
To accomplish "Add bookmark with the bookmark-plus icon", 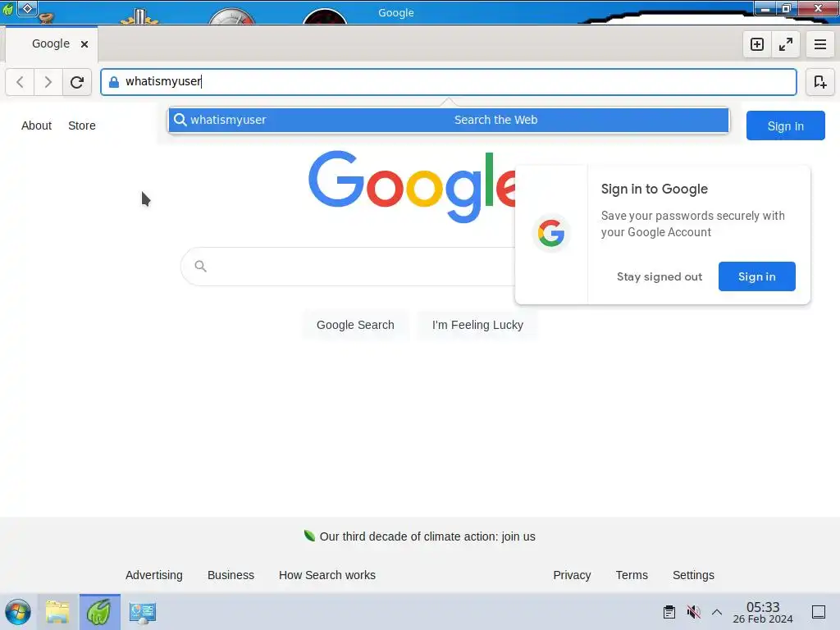I will coord(820,82).
